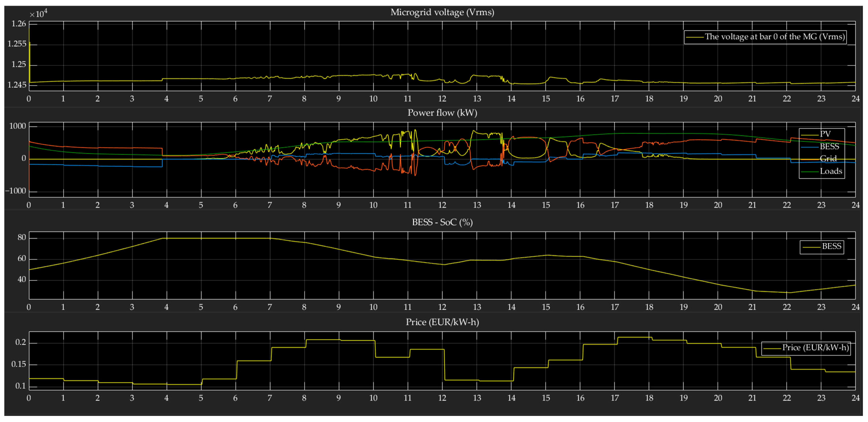This screenshot has height=422, width=868.
Task: Click the Grid entry in Power flow legend
Action: (x=828, y=158)
